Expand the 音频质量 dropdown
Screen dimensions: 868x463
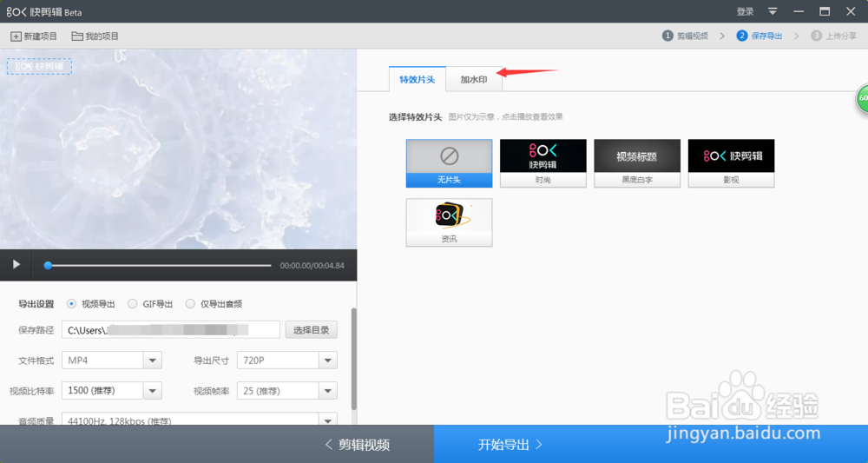328,420
